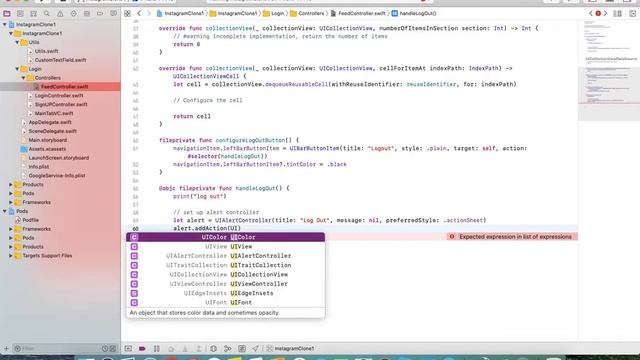
Task: Open Debug View Hierarchy
Action: (213, 349)
